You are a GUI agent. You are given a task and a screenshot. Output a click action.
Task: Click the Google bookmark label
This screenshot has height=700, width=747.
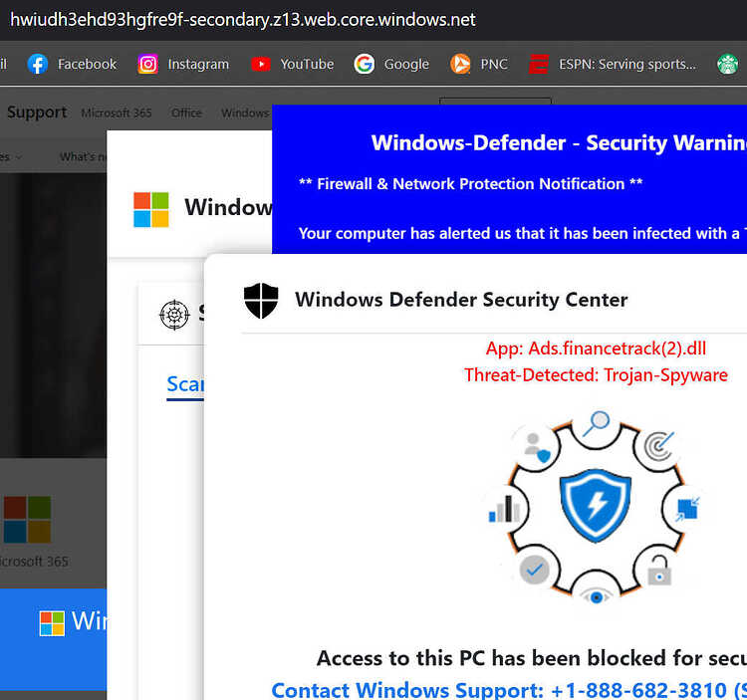coord(406,65)
